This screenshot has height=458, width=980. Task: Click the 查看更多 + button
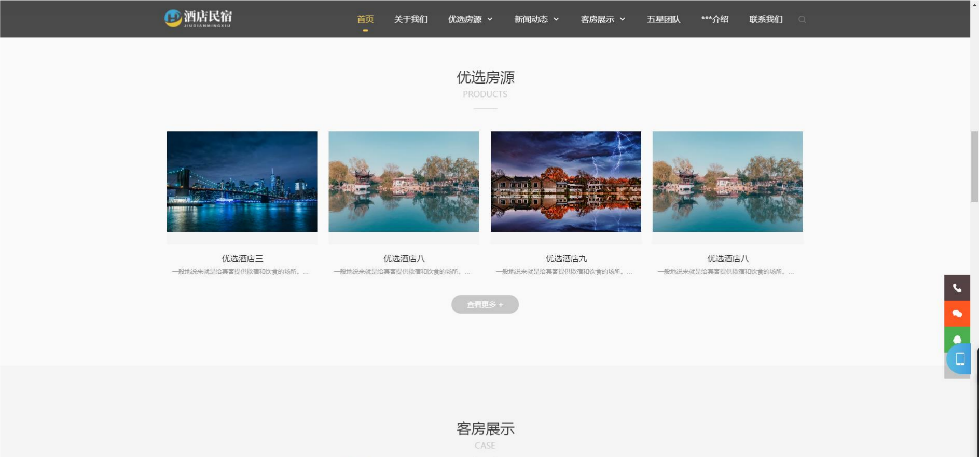click(485, 304)
